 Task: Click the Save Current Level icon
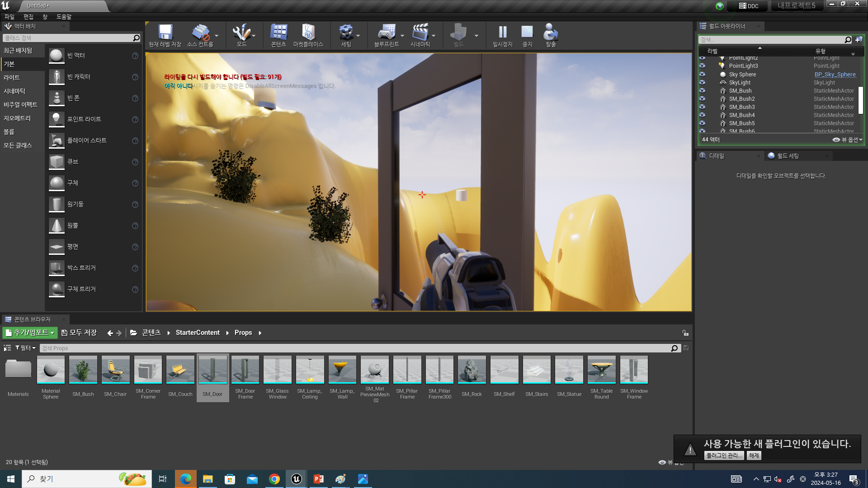point(165,33)
